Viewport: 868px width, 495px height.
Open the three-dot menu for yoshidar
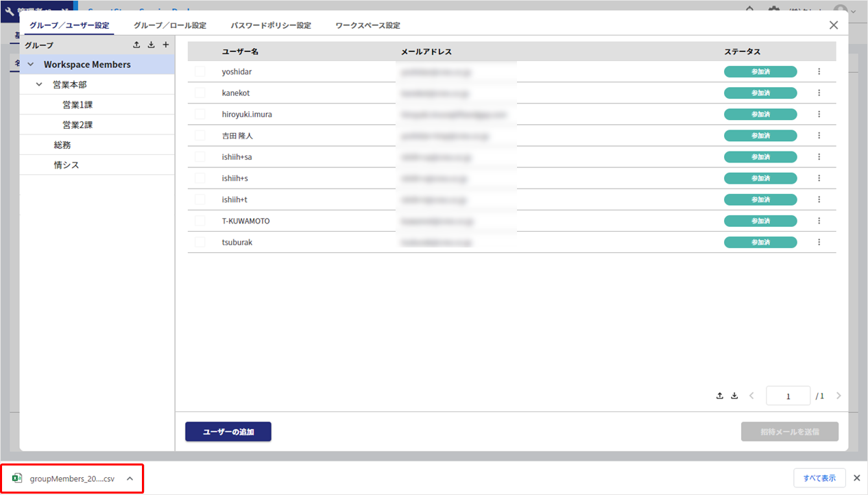click(x=819, y=71)
